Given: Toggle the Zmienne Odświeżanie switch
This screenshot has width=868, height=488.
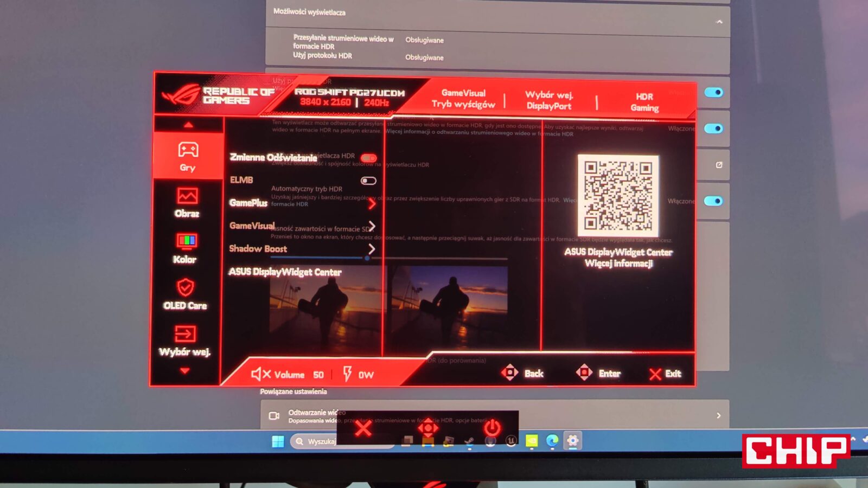Looking at the screenshot, I should tap(368, 158).
